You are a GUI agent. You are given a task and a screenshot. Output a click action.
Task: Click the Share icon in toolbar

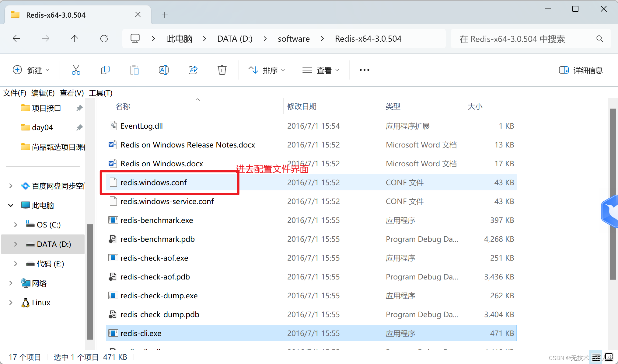[x=193, y=70]
